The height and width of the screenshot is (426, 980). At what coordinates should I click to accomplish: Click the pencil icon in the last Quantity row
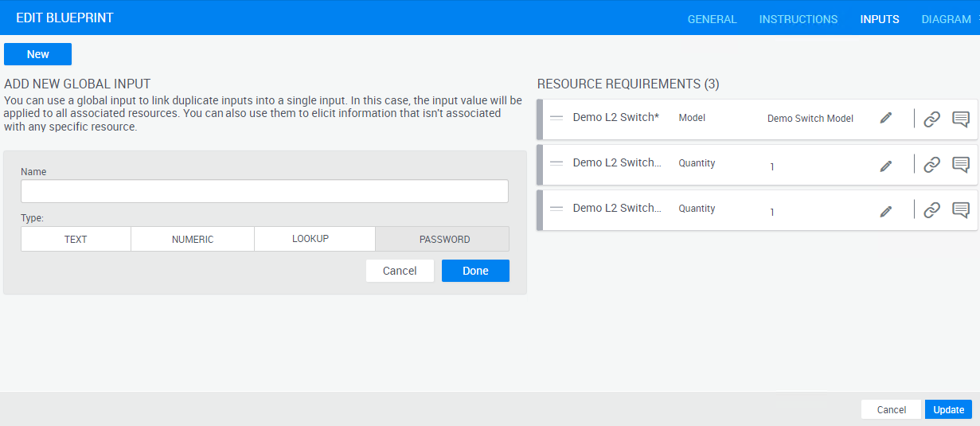click(885, 210)
